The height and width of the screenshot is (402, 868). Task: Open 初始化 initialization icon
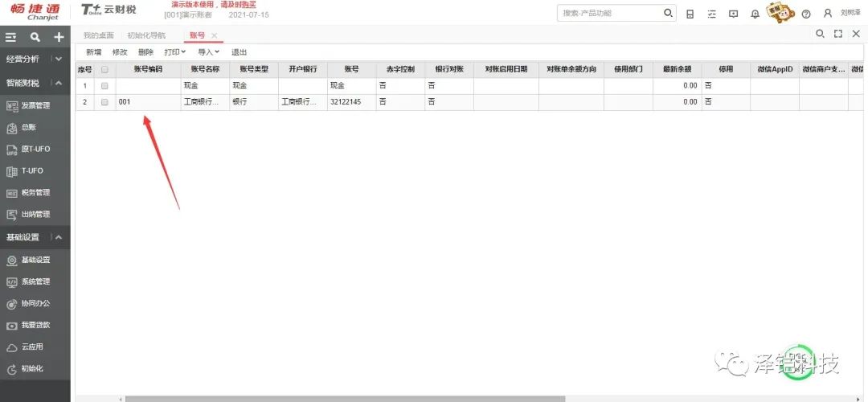point(12,369)
